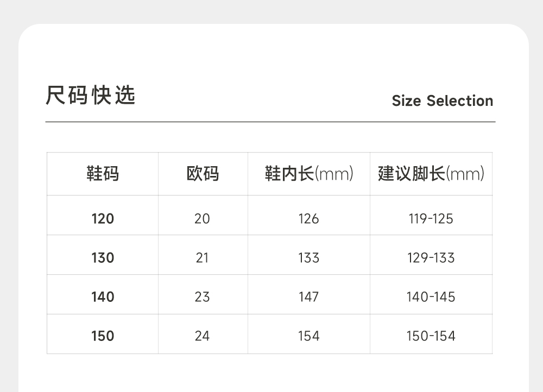Click the 欧码 column header
543x392 pixels.
click(x=203, y=174)
